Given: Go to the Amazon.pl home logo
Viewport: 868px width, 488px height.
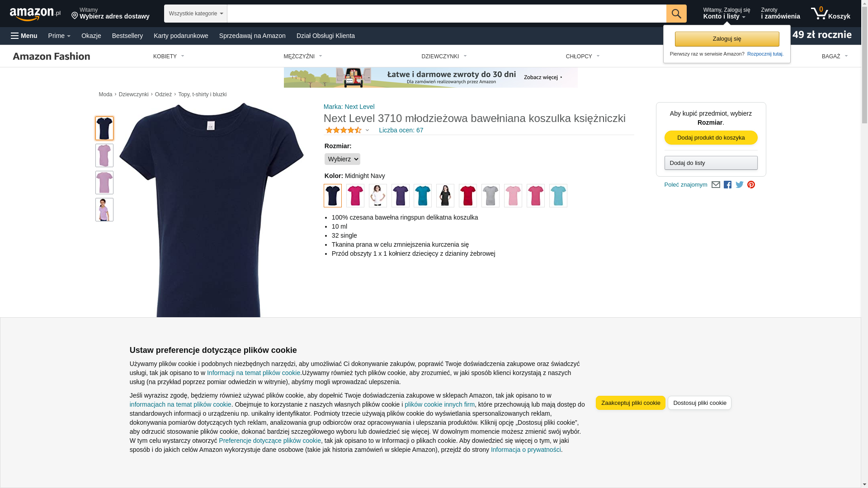Looking at the screenshot, I should pos(35,14).
